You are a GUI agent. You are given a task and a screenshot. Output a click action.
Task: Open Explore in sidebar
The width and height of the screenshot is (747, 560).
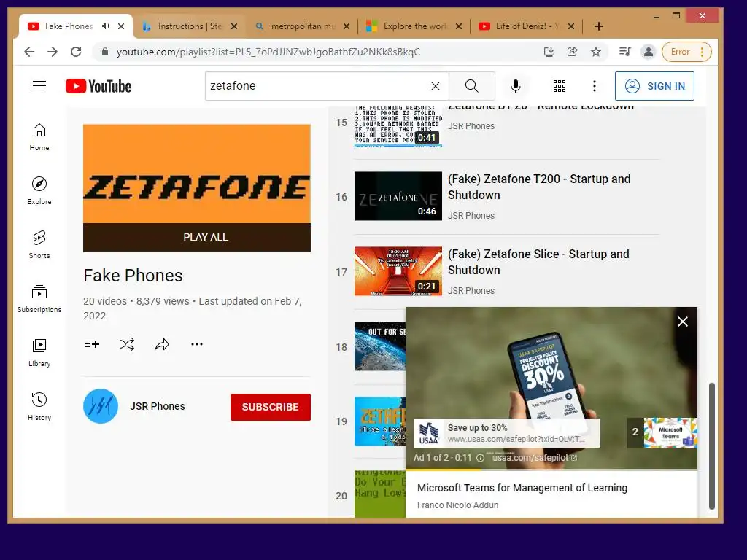click(x=39, y=191)
